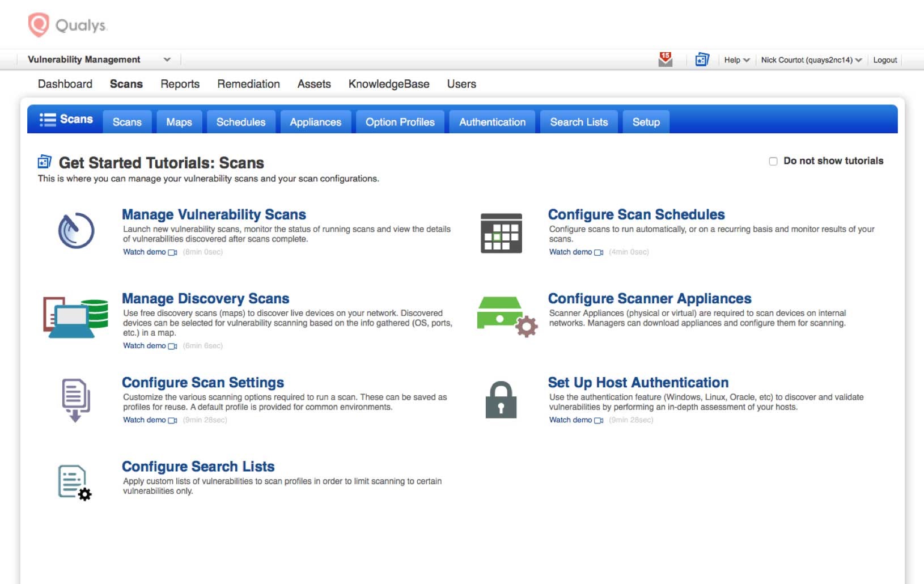924x584 pixels.
Task: Open the Assets menu
Action: coord(314,84)
